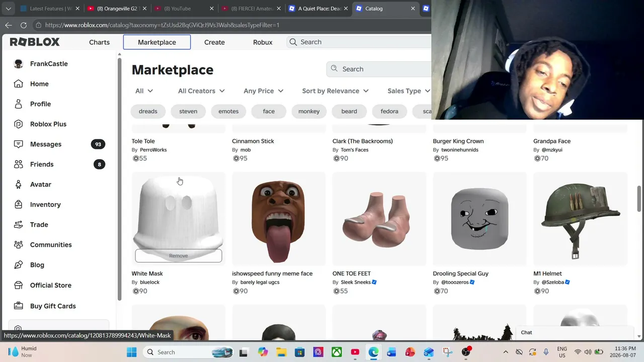Select the beard tag chip

(349, 111)
